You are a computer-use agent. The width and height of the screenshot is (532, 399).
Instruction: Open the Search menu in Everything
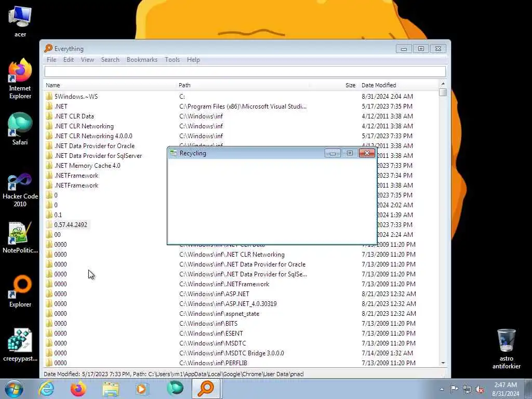tap(110, 60)
